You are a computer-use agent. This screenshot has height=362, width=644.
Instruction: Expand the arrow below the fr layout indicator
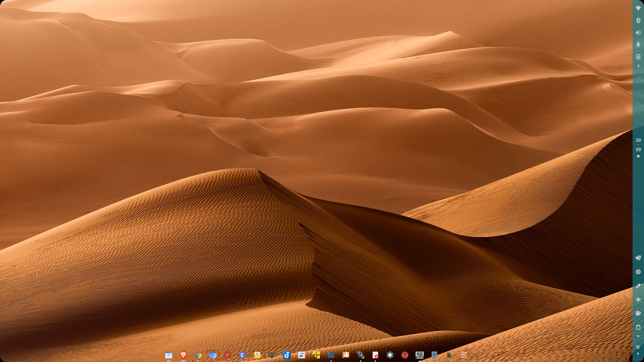point(638,354)
